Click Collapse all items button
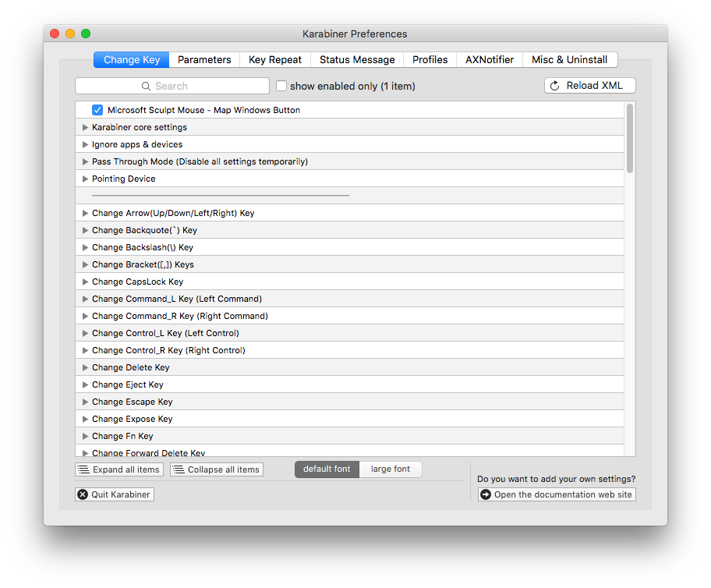Viewport: 711px width, 588px height. point(217,469)
